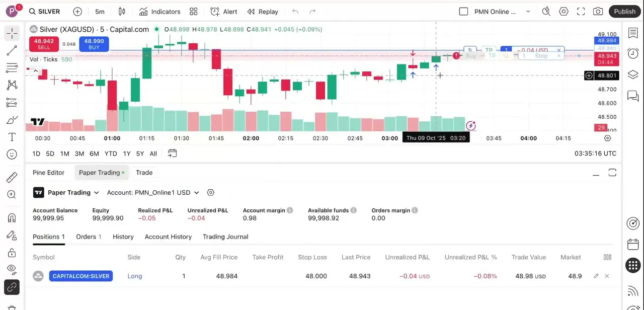Image resolution: width=644 pixels, height=310 pixels.
Task: Toggle drawings link sync tool
Action: pyautogui.click(x=12, y=287)
